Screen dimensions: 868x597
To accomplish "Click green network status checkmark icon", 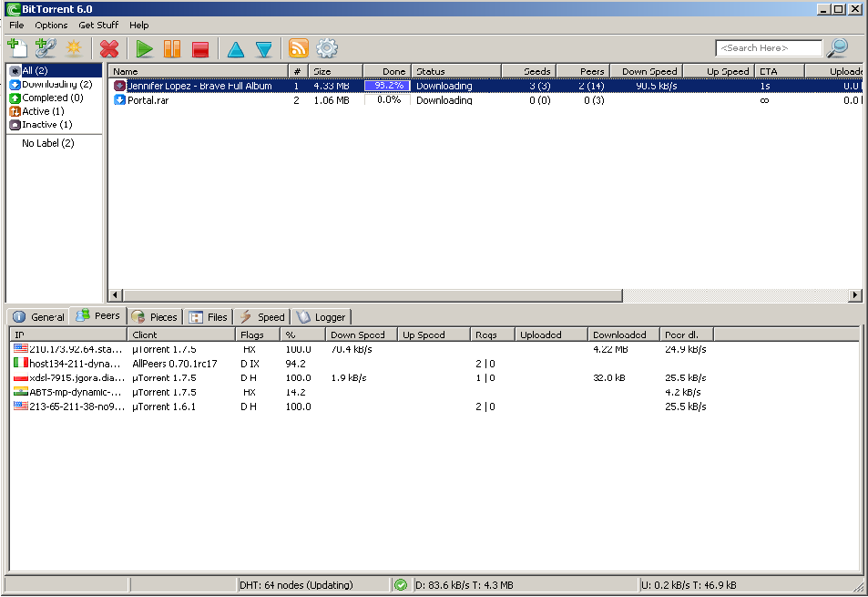I will pyautogui.click(x=401, y=585).
